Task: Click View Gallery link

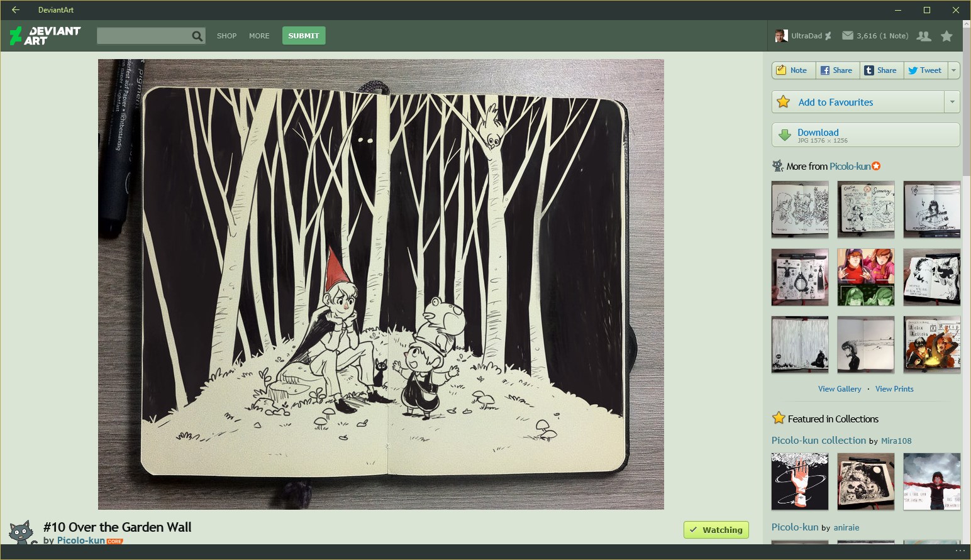Action: point(840,389)
